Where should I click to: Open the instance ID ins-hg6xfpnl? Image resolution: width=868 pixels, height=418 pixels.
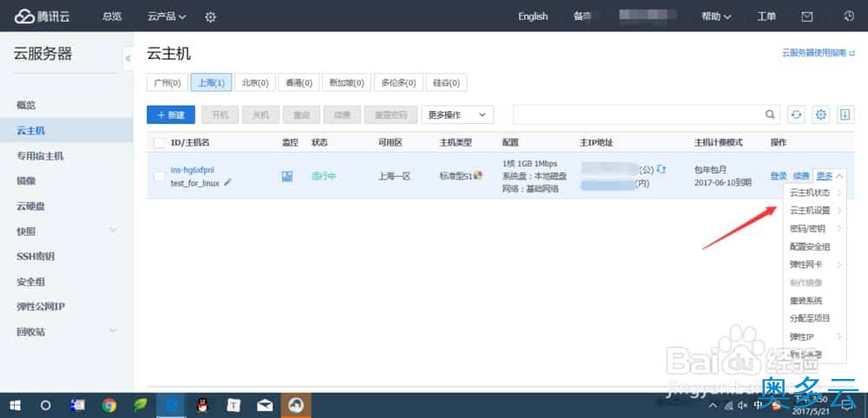pyautogui.click(x=192, y=170)
